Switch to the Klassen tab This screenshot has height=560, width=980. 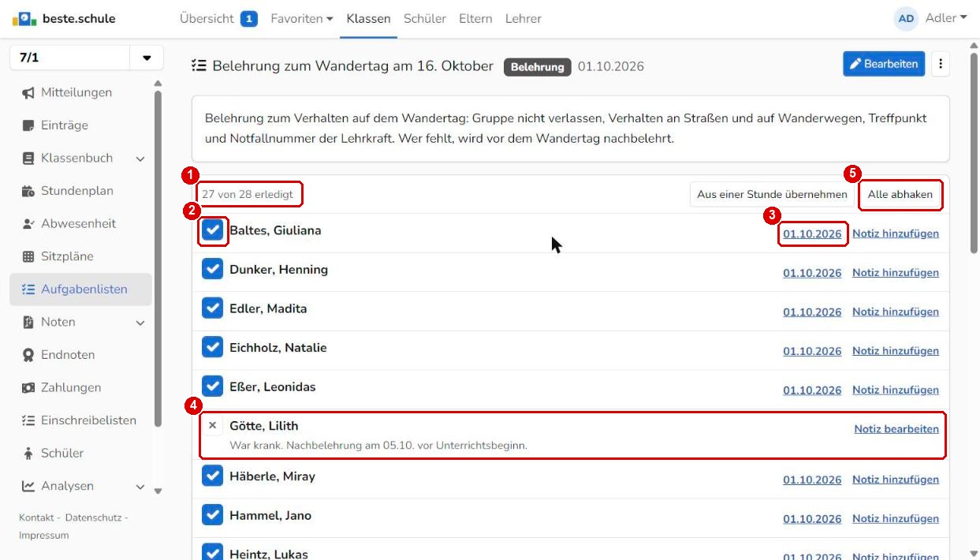368,18
